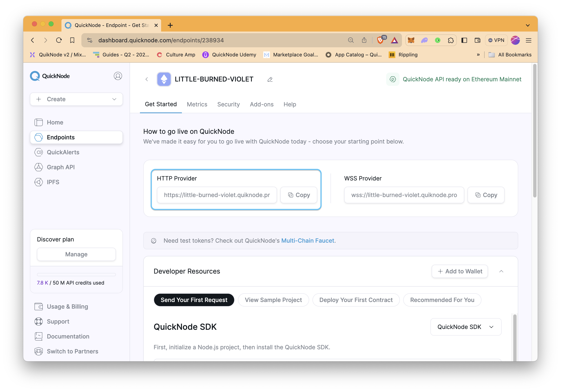Click the test tokens faucet info icon
The width and height of the screenshot is (561, 392).
[x=153, y=241]
